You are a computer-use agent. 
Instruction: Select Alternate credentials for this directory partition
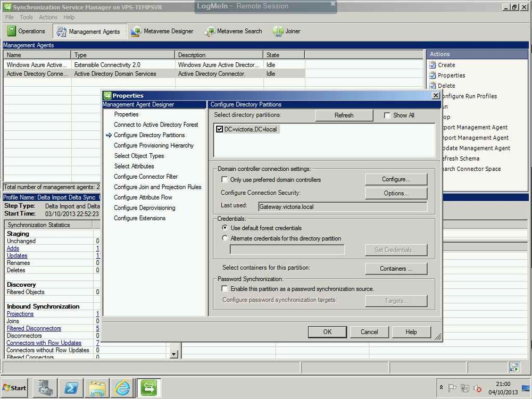coord(225,238)
